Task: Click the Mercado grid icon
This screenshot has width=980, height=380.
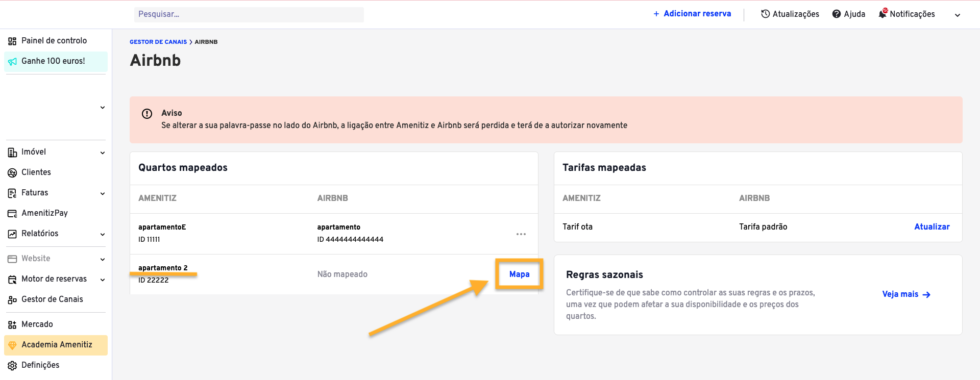Action: pos(12,325)
